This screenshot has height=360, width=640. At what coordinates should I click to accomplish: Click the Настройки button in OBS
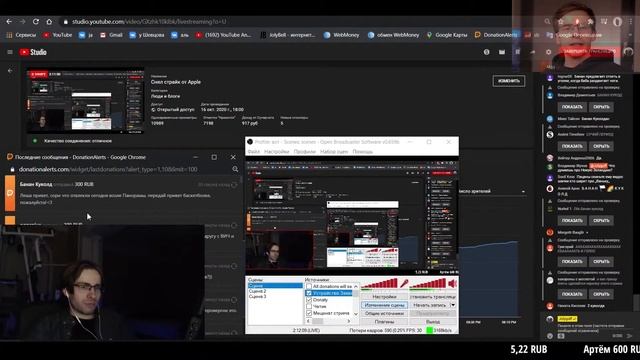[x=384, y=297]
